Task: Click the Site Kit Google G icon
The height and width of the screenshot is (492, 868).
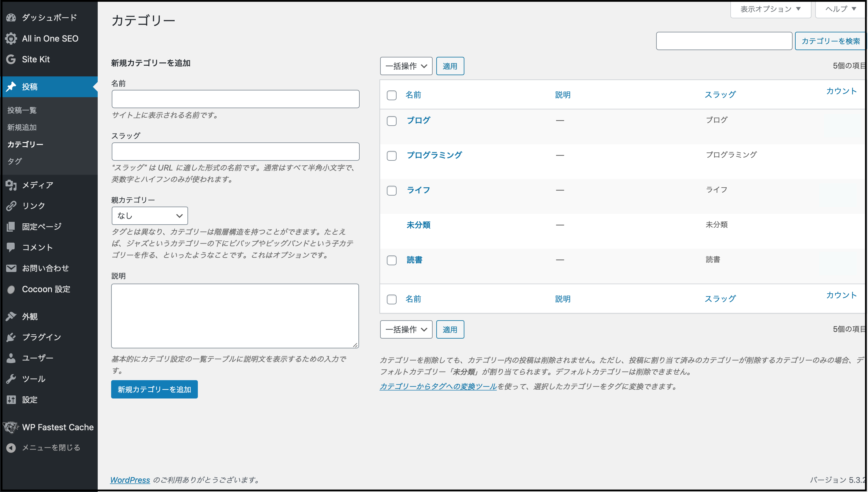Action: [11, 59]
